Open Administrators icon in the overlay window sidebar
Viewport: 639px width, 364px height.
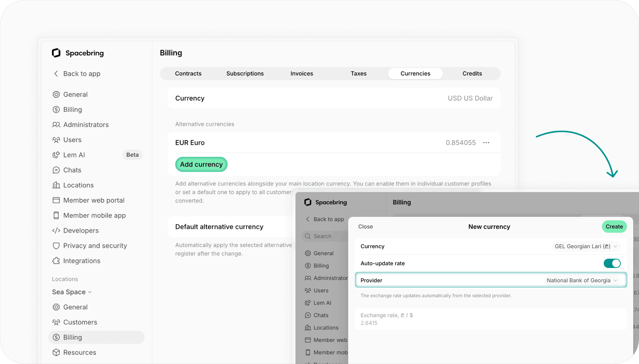[308, 278]
